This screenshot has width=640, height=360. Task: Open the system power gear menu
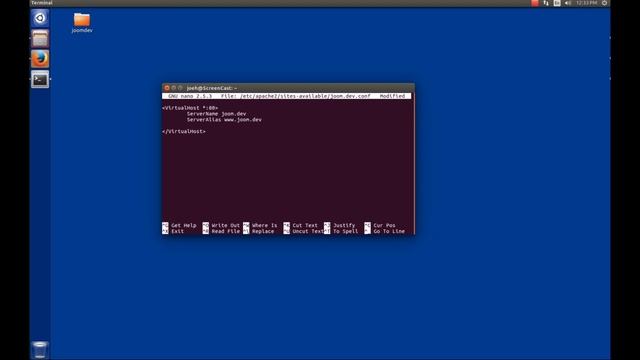click(x=604, y=3)
